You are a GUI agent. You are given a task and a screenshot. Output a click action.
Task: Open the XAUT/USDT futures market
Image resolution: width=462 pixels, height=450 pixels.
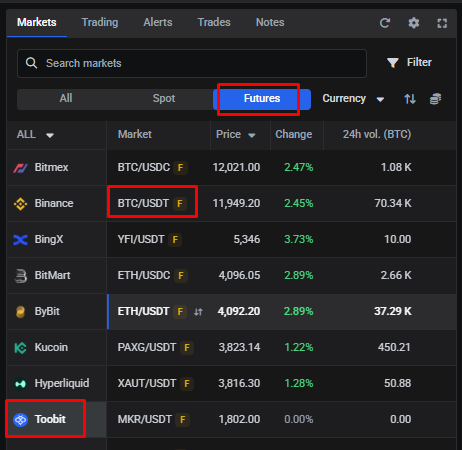click(x=146, y=383)
